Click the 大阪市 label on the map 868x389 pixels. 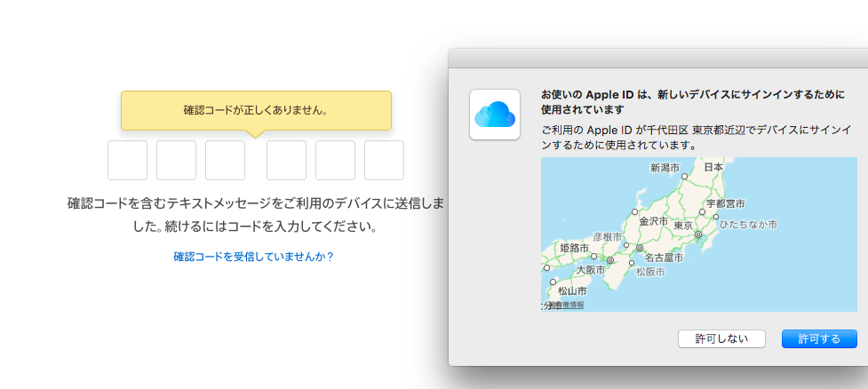pos(591,271)
